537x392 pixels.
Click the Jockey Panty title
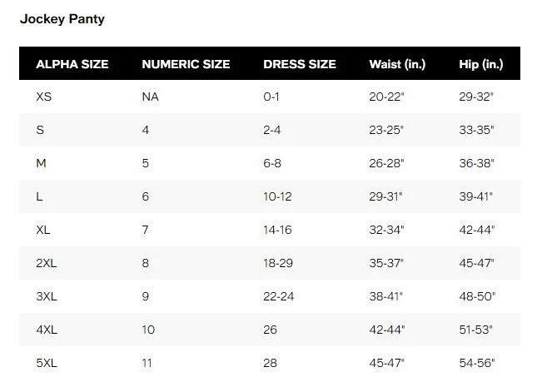[62, 19]
